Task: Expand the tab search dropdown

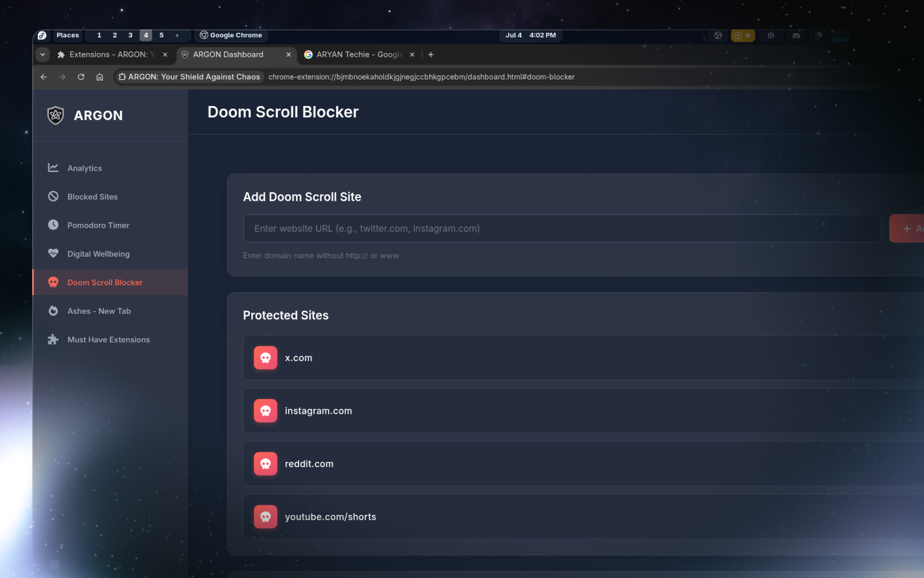Action: coord(42,54)
